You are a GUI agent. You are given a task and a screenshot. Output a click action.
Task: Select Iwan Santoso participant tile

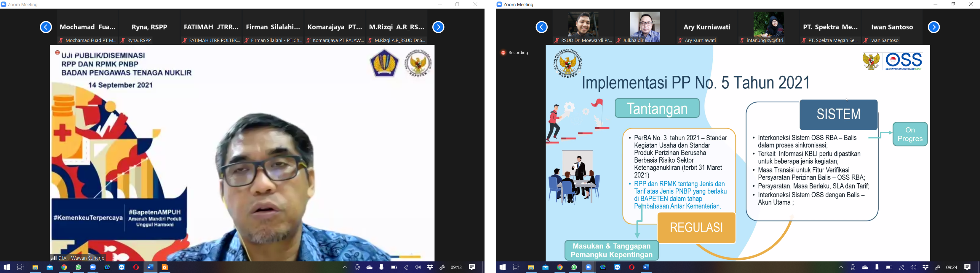click(893, 27)
